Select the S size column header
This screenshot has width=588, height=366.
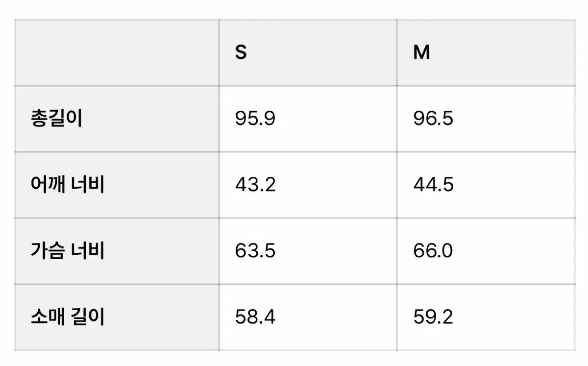click(308, 52)
